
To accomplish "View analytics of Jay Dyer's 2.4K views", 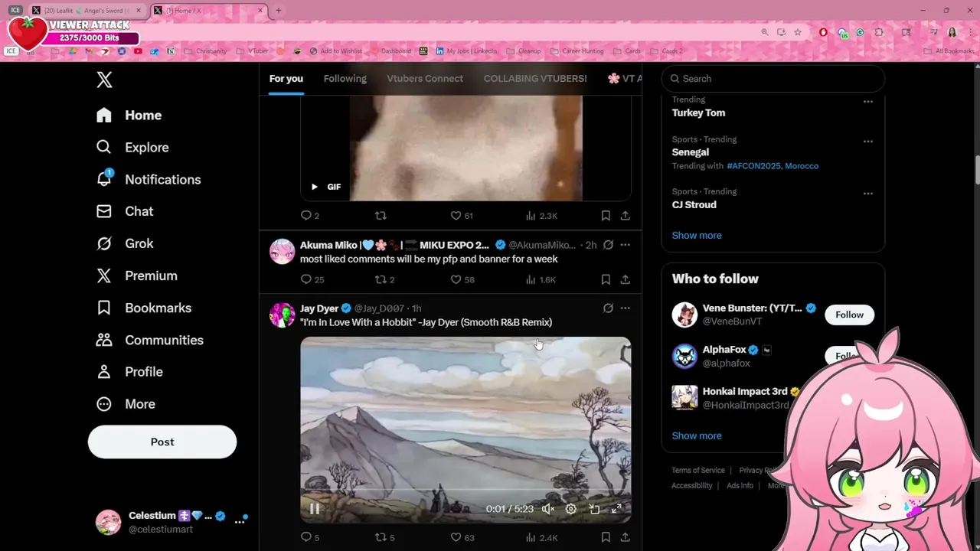I will point(541,537).
